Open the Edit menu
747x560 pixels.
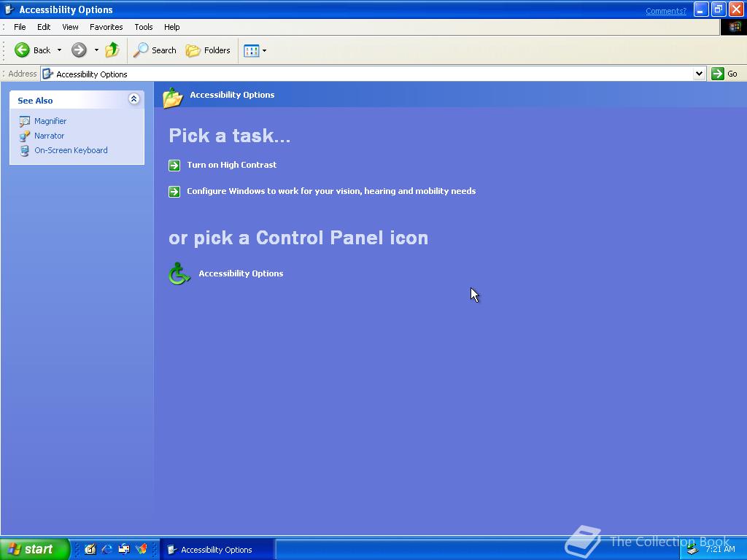[x=44, y=27]
